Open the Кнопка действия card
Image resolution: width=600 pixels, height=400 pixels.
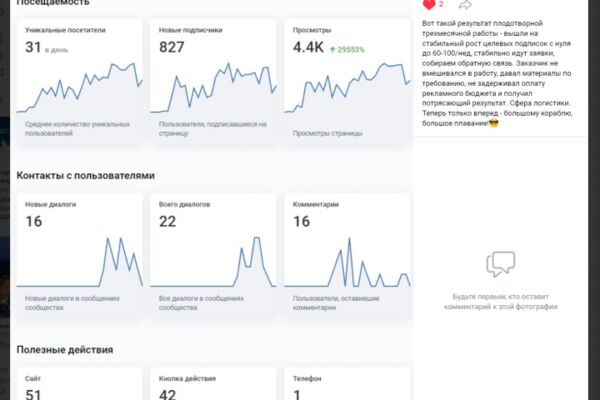coord(213,384)
